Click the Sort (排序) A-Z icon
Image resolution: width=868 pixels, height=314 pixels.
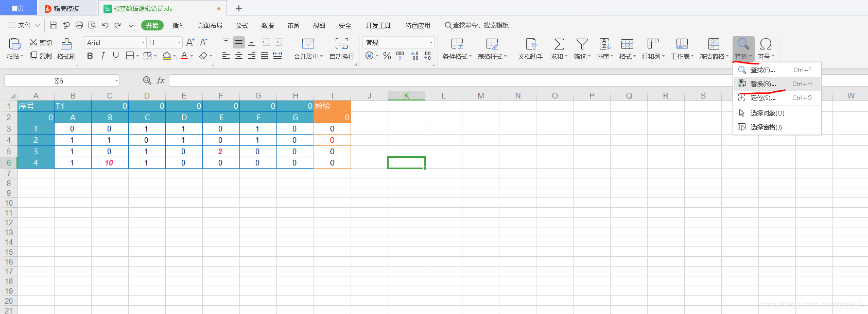coord(605,44)
